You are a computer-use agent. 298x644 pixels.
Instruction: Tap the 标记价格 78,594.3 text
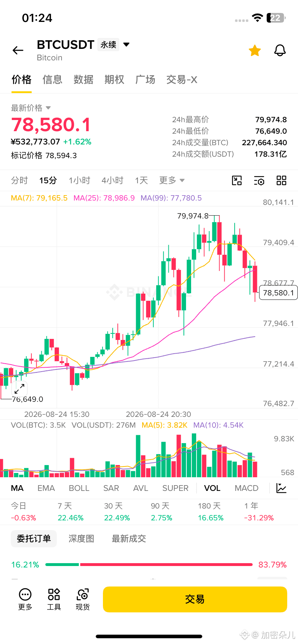click(44, 156)
